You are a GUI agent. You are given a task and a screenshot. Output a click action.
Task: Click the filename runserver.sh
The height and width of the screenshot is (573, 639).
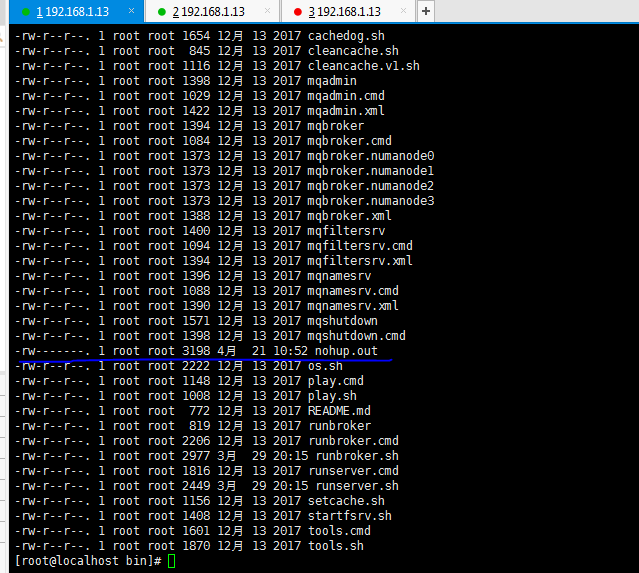tap(357, 486)
